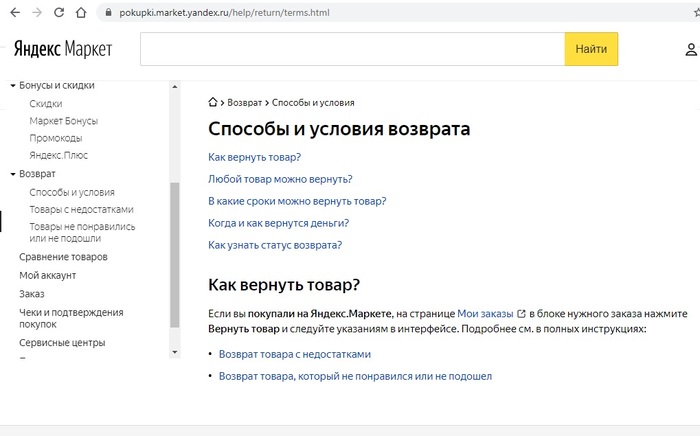Screen dimensions: 700x436
Task: Follow the Когда и как вернутся деньги? link
Action: pos(279,223)
